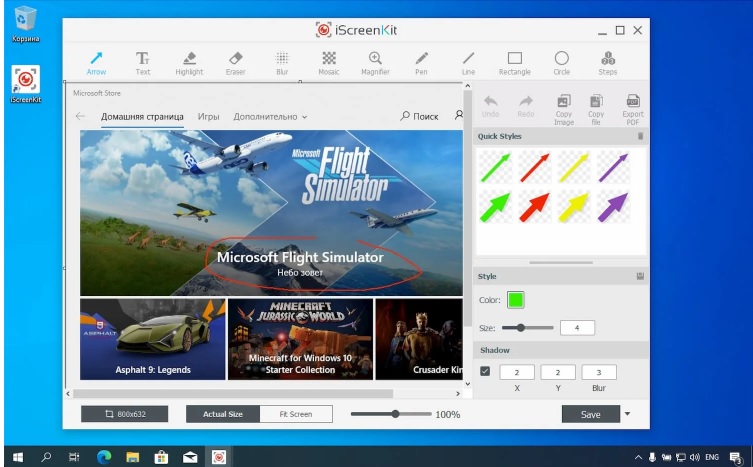Click the 800x632 crop size button
753x467 pixels.
coord(124,414)
